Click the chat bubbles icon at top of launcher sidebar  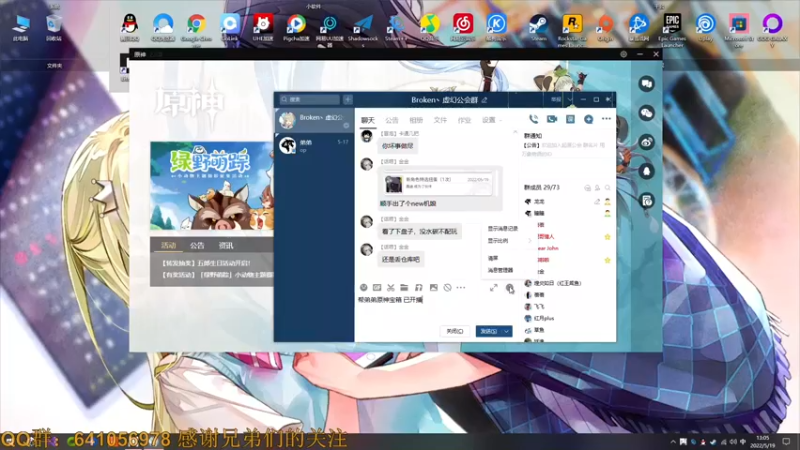646,84
